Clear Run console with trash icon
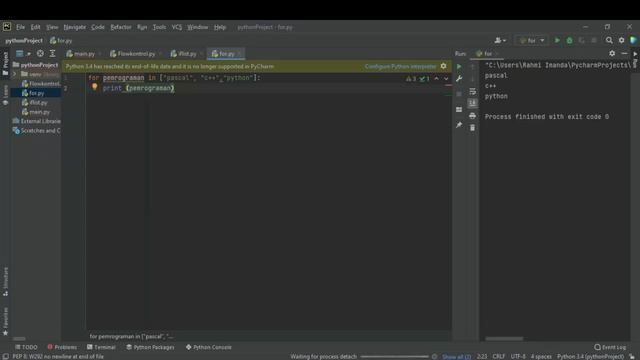 (x=472, y=128)
